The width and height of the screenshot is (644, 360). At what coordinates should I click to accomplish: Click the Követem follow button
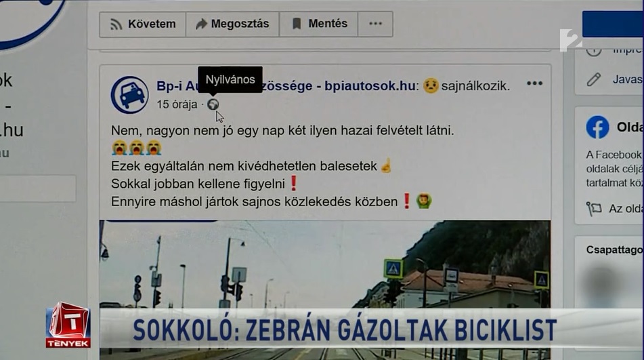coord(142,24)
